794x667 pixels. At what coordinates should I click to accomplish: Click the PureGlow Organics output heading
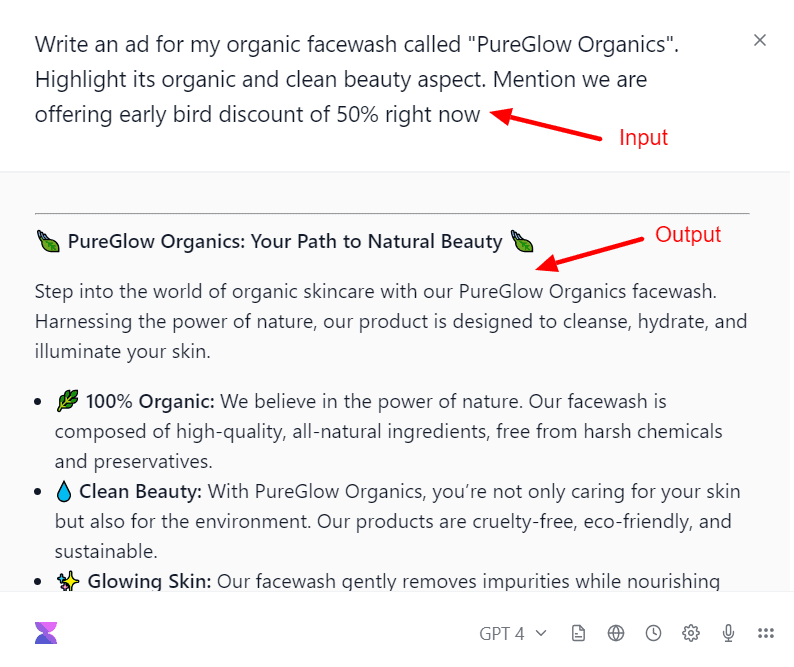285,241
